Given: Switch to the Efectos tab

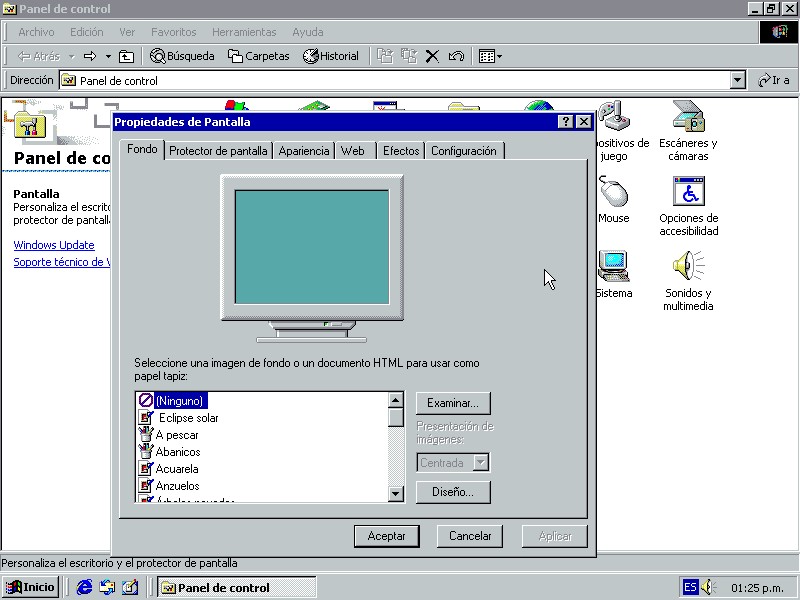Looking at the screenshot, I should (x=401, y=151).
